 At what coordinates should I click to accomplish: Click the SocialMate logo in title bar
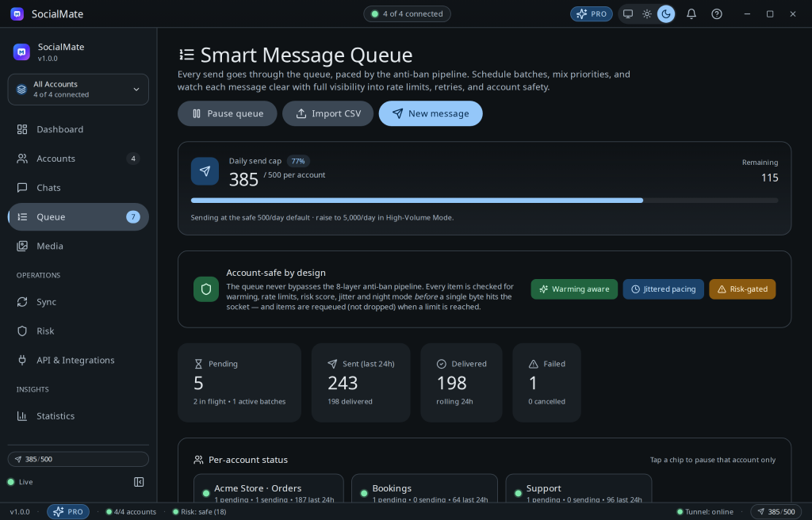click(17, 14)
